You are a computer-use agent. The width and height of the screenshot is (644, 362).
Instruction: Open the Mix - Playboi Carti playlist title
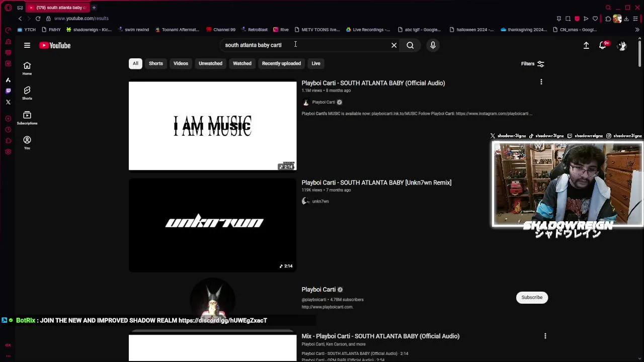point(380,336)
